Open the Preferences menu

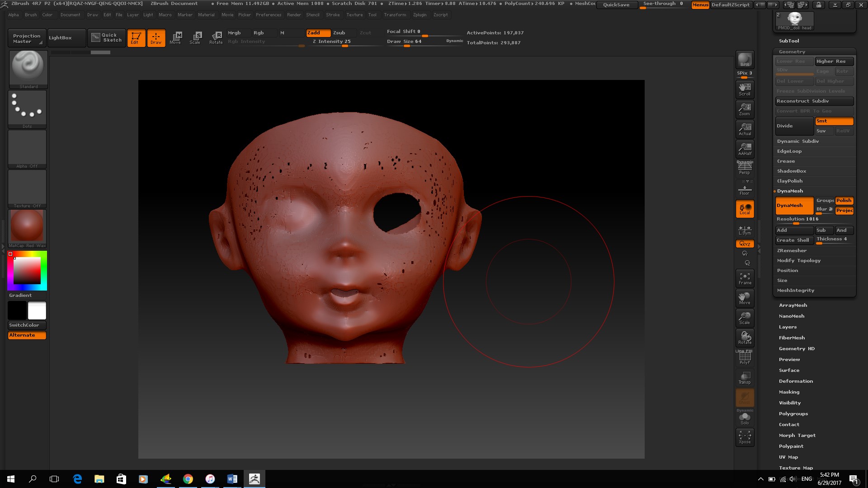[x=268, y=15]
